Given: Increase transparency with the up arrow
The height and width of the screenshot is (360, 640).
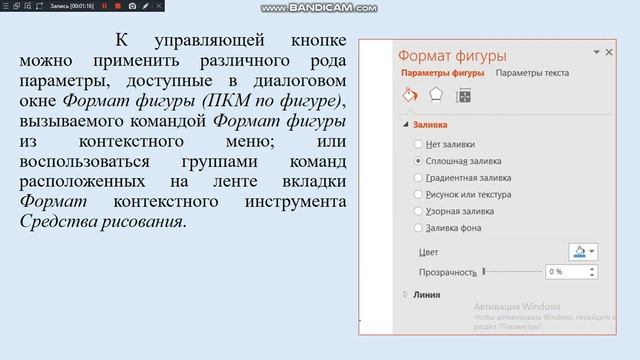Looking at the screenshot, I should coord(592,269).
